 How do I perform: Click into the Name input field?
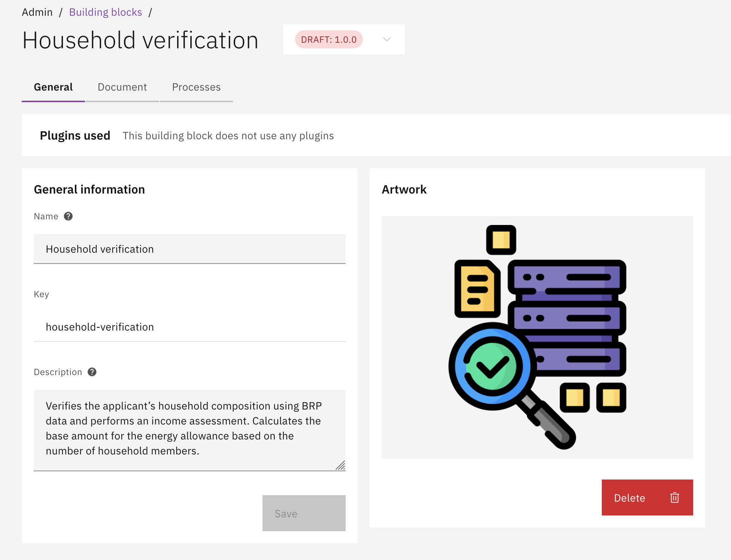tap(189, 249)
